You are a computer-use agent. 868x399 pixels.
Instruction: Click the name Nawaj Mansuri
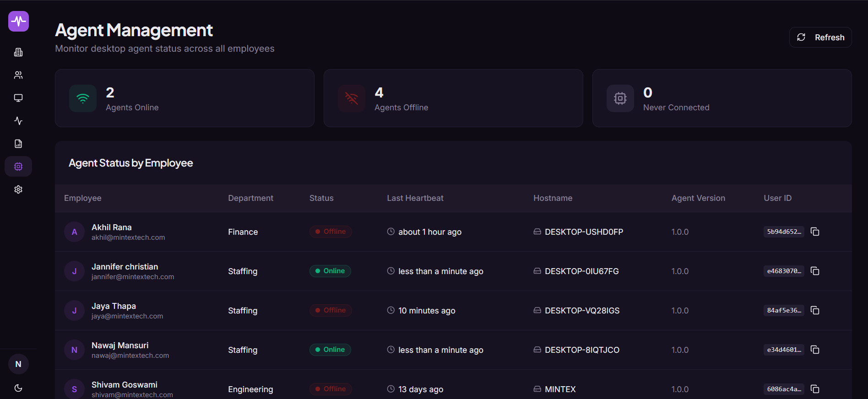click(120, 345)
